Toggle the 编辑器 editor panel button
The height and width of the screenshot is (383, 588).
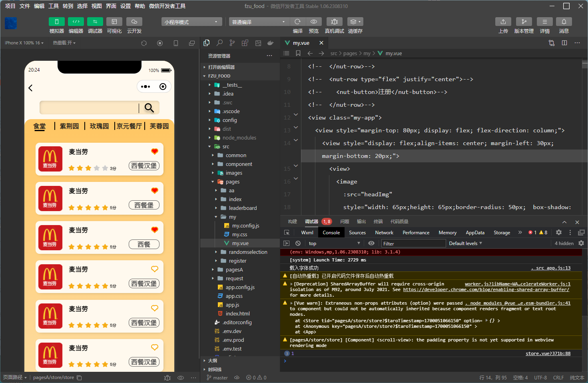pos(76,22)
